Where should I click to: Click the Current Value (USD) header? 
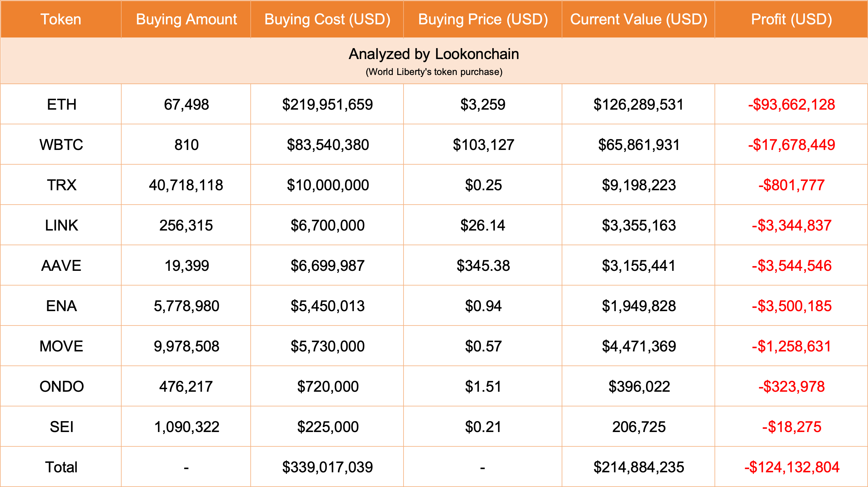pyautogui.click(x=639, y=19)
